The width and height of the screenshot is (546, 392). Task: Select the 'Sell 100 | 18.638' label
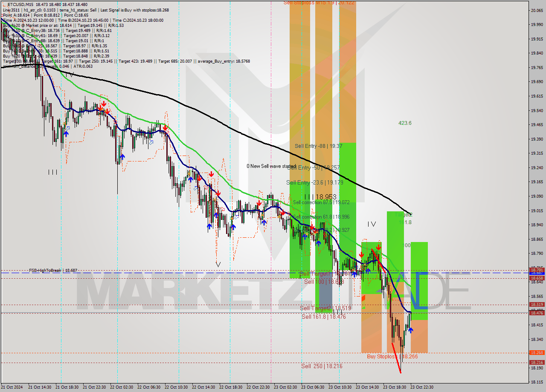(324, 282)
